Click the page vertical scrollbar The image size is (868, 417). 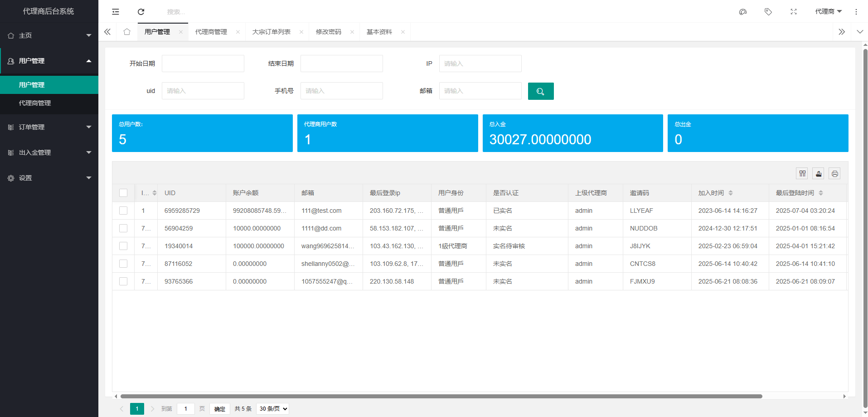[x=865, y=228]
